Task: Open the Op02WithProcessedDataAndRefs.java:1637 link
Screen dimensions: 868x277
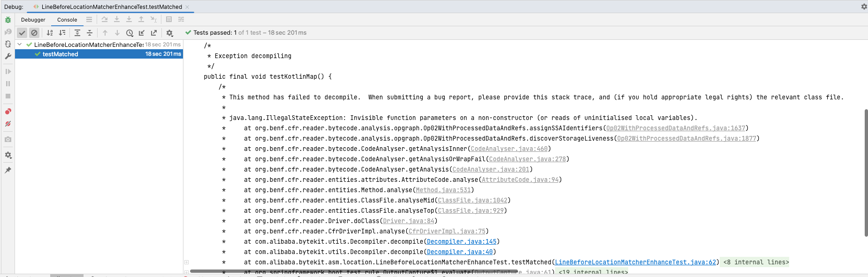Action: point(676,128)
